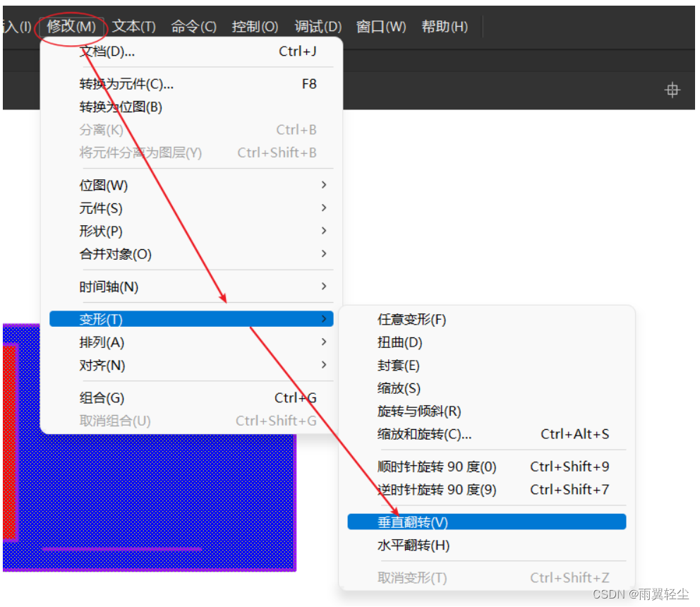Select 缩放和旋转(C)... in the submenu
The height and width of the screenshot is (607, 700).
point(487,433)
